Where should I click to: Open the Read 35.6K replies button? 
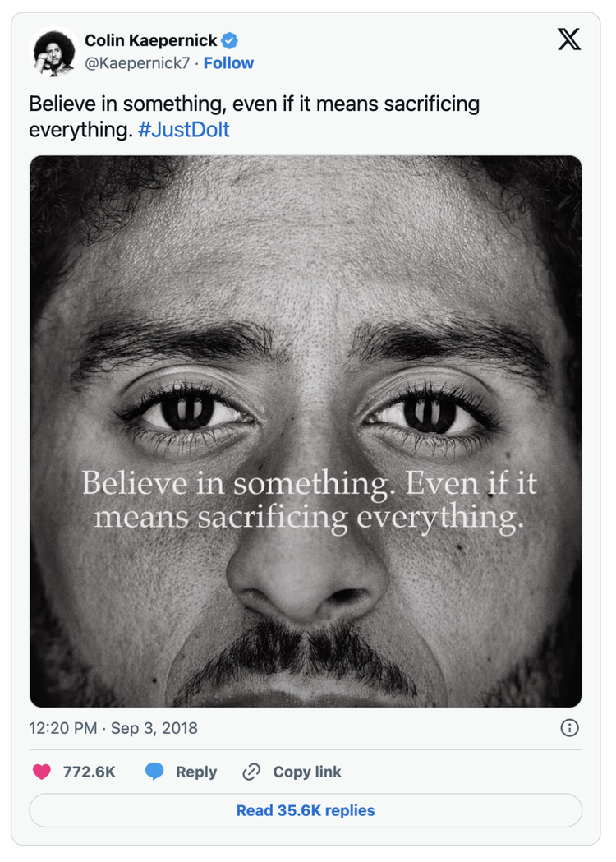click(x=306, y=810)
